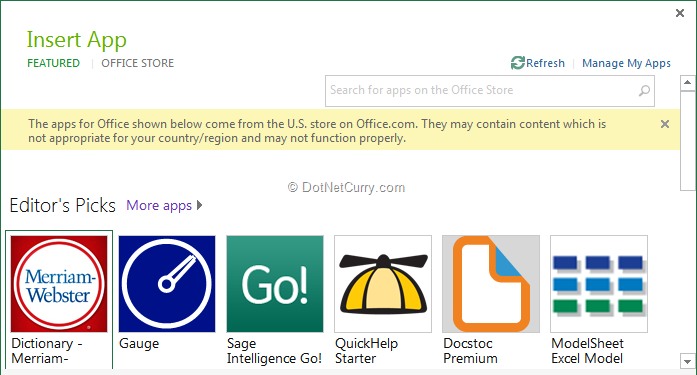The image size is (697, 375).
Task: Dismiss the yellow region warning banner
Action: point(665,124)
